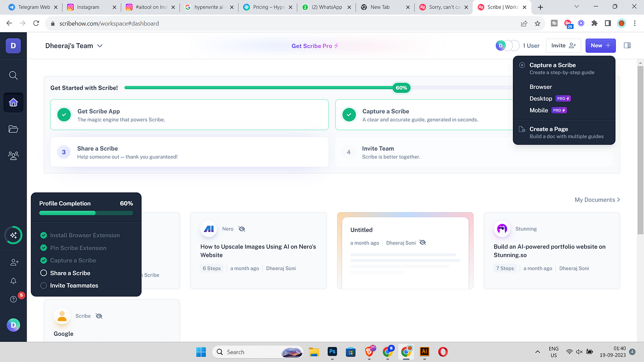Image resolution: width=644 pixels, height=362 pixels.
Task: Reload the page with browser refresh icon
Action: (36, 23)
